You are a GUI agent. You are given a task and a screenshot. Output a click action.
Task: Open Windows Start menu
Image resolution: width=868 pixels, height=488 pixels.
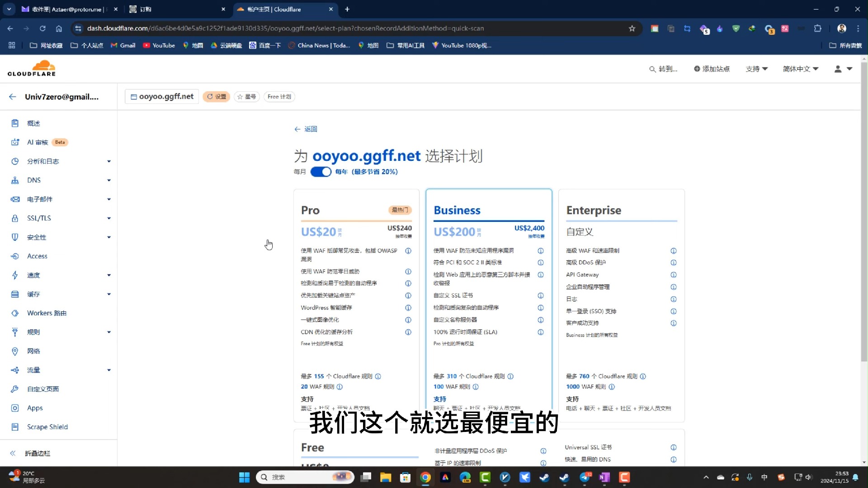click(244, 477)
